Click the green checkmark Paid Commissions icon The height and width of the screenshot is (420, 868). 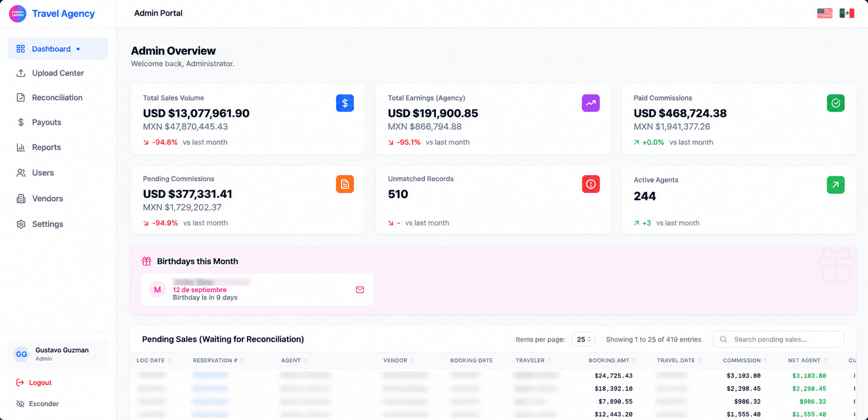point(836,103)
